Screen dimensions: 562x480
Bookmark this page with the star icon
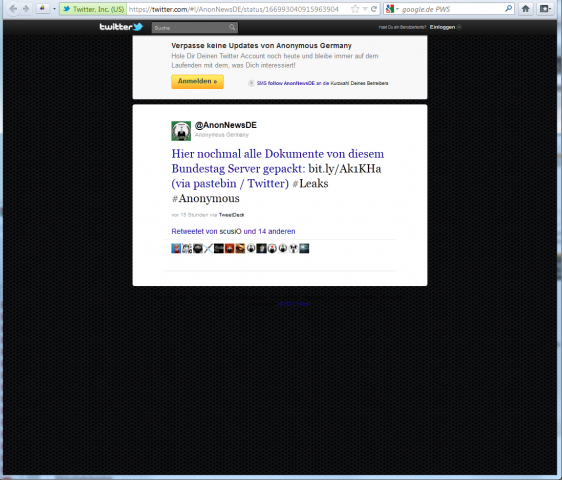click(x=355, y=9)
